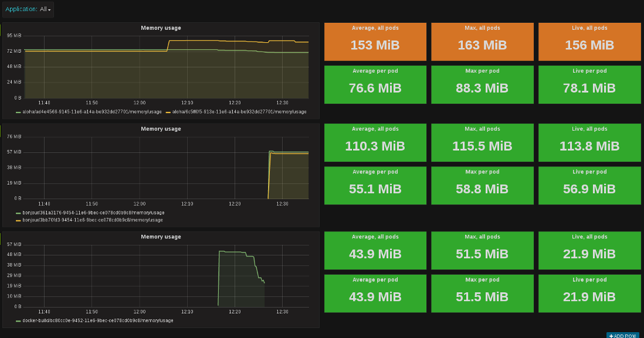Open the Memory usage panel title above the aloha graph
The image size is (644, 338).
click(x=161, y=28)
